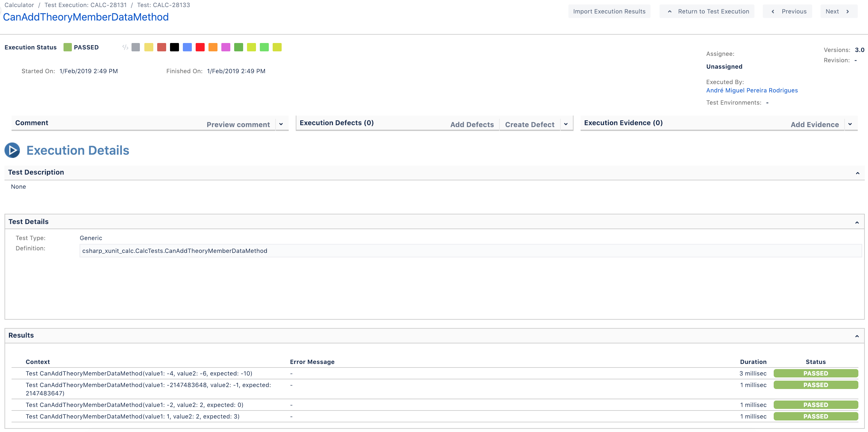Open the CanAddTheoryMemberDataMethod title link

[86, 17]
